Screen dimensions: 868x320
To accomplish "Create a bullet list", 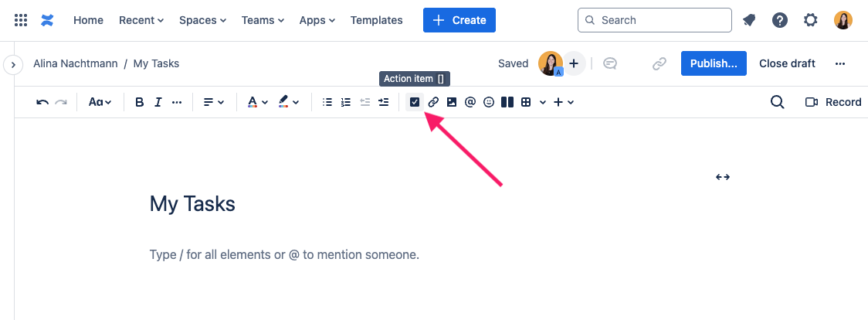I will coord(327,102).
